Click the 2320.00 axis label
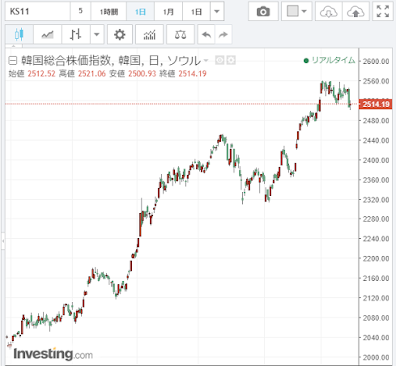The height and width of the screenshot is (366, 400). pos(376,200)
